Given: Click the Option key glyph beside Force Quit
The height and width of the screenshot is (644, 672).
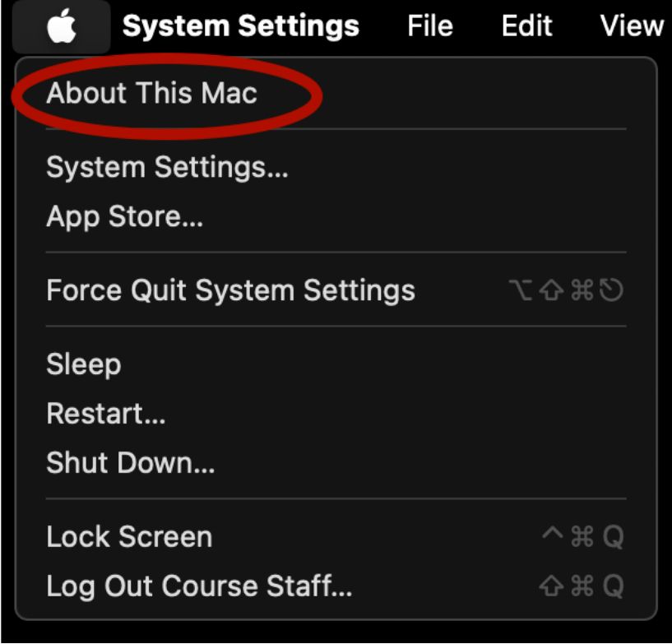Looking at the screenshot, I should 521,290.
